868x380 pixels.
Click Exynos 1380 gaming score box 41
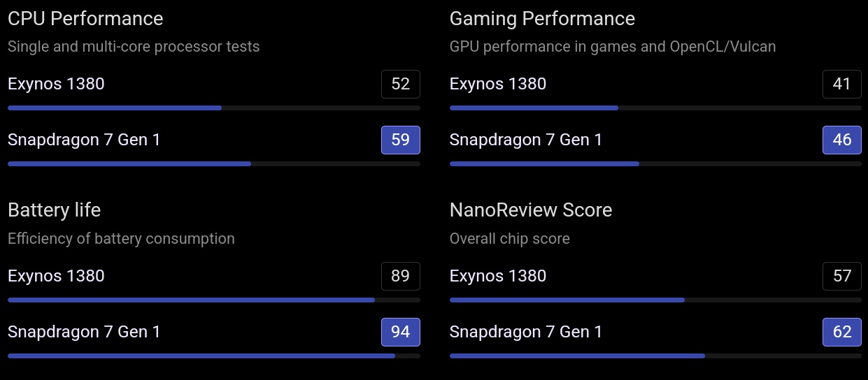coord(842,84)
